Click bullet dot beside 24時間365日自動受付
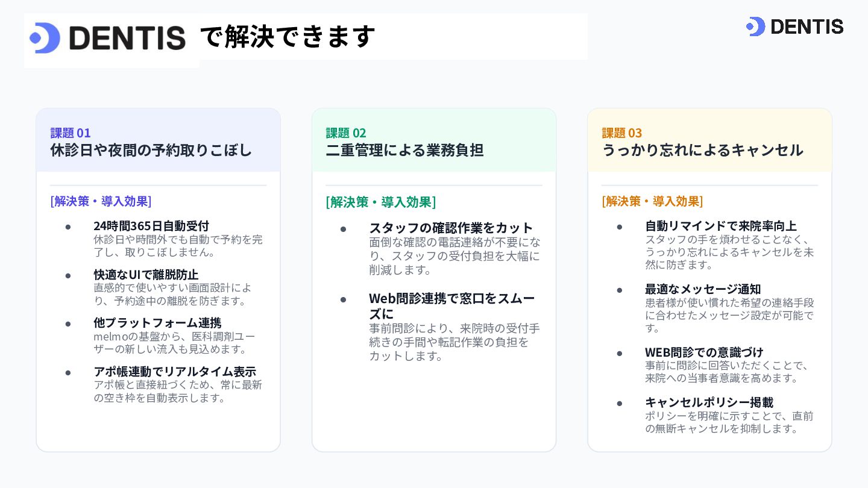Image resolution: width=868 pixels, height=488 pixels. pyautogui.click(x=68, y=227)
